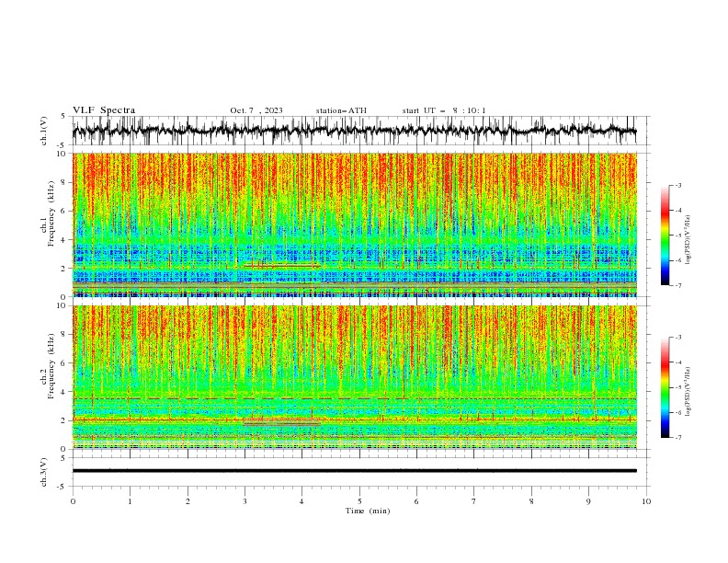Viewport: 728px width, 563px height.
Task: Click the time axis tick label "9"
Action: click(x=588, y=501)
